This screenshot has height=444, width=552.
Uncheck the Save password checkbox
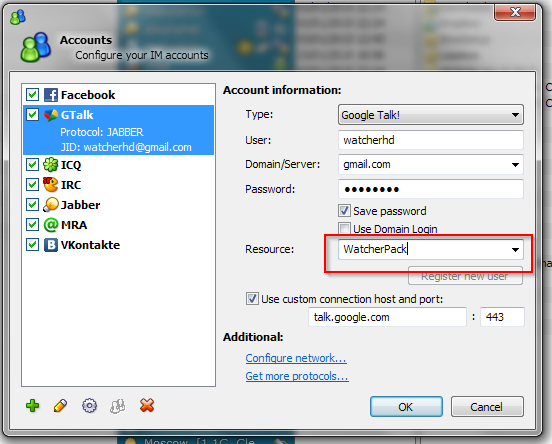click(344, 211)
